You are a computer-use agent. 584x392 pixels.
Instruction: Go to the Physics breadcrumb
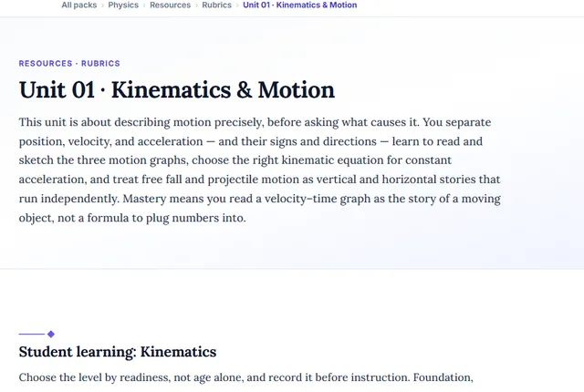[123, 5]
